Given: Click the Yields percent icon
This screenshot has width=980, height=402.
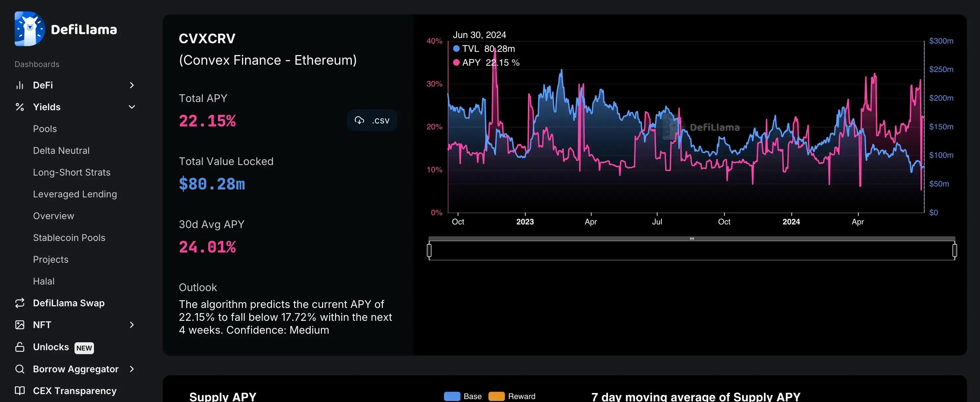Looking at the screenshot, I should [20, 107].
